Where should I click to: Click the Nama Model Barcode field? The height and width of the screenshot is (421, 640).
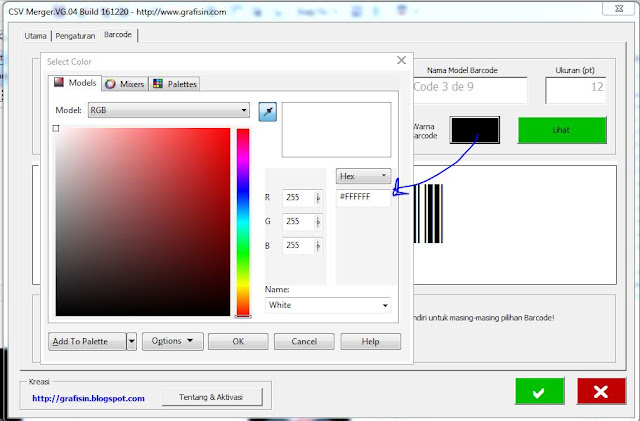pyautogui.click(x=469, y=90)
